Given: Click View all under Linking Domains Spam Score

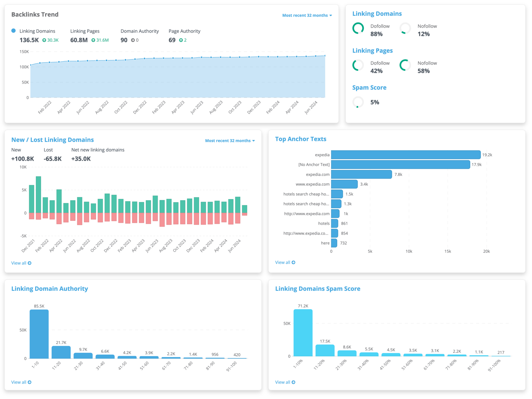Looking at the screenshot, I should point(285,382).
